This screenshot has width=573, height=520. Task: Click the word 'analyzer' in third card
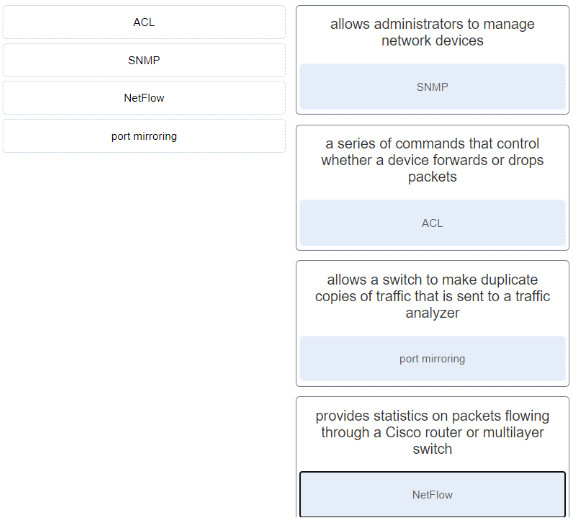[x=432, y=313]
